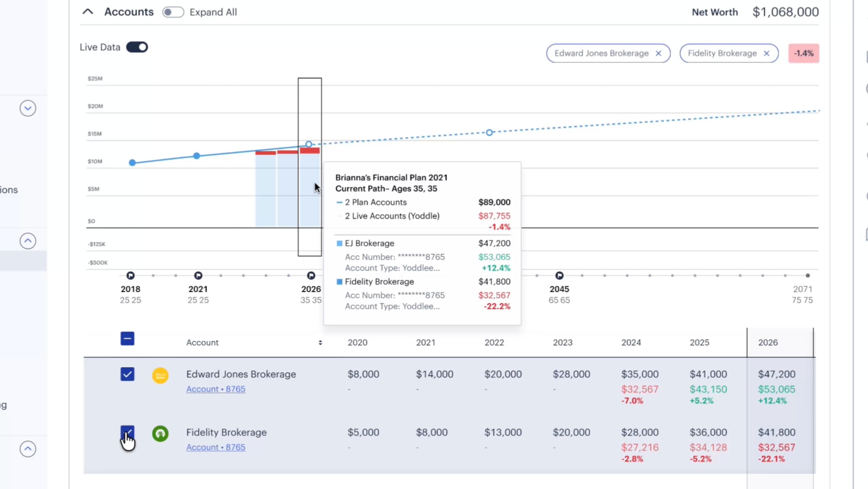Viewport: 868px width, 489px height.
Task: Enable the Expand All toggle
Action: point(173,12)
